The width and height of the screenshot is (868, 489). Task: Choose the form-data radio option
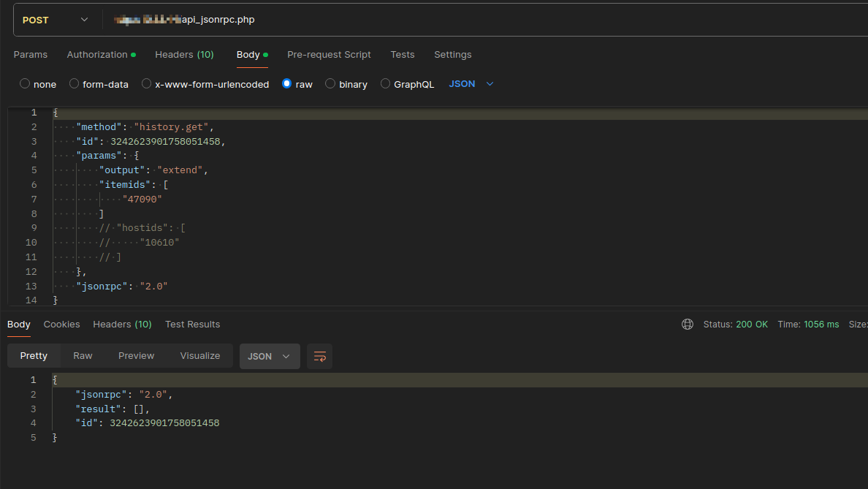[74, 84]
